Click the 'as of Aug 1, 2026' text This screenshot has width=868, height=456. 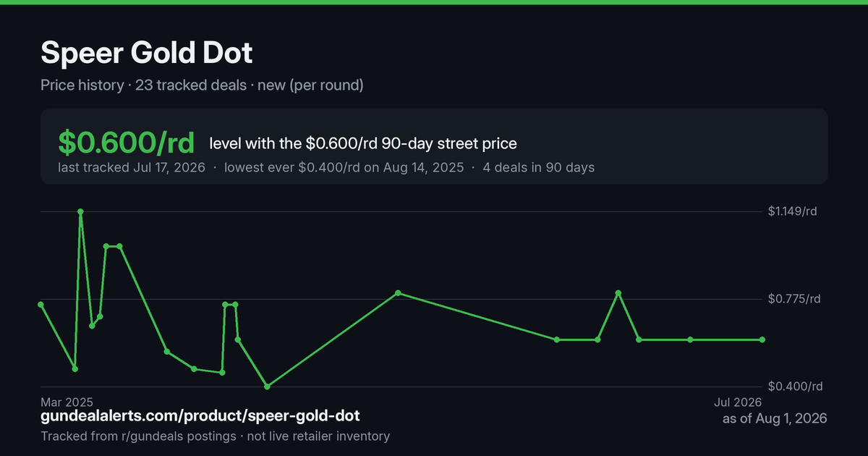(775, 418)
